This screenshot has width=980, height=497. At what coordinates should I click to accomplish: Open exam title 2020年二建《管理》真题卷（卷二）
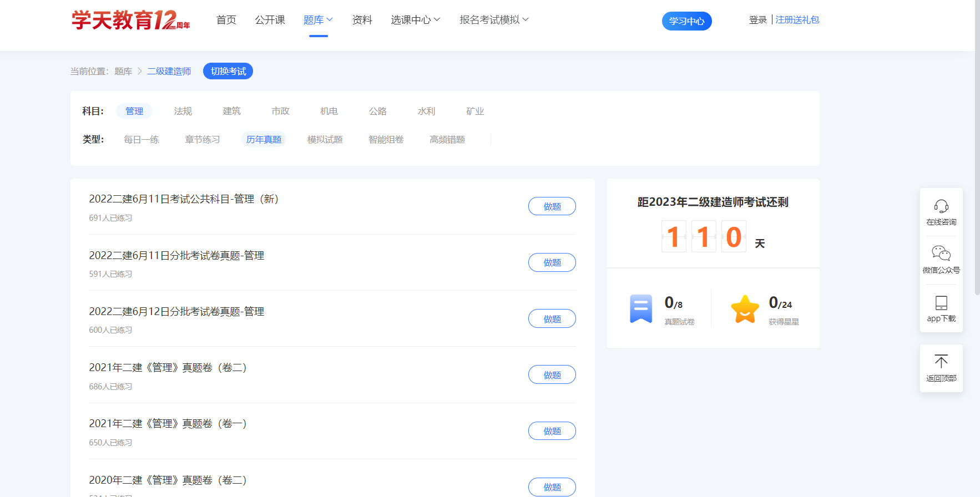pyautogui.click(x=168, y=480)
